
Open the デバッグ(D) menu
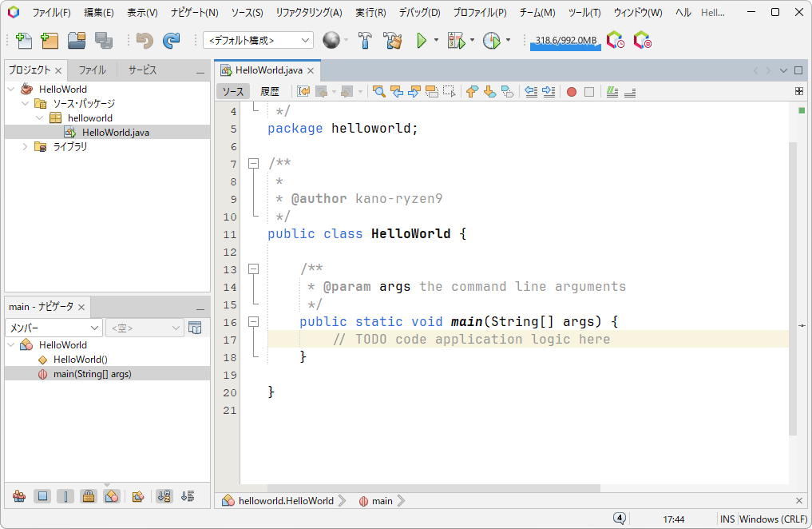(x=419, y=13)
